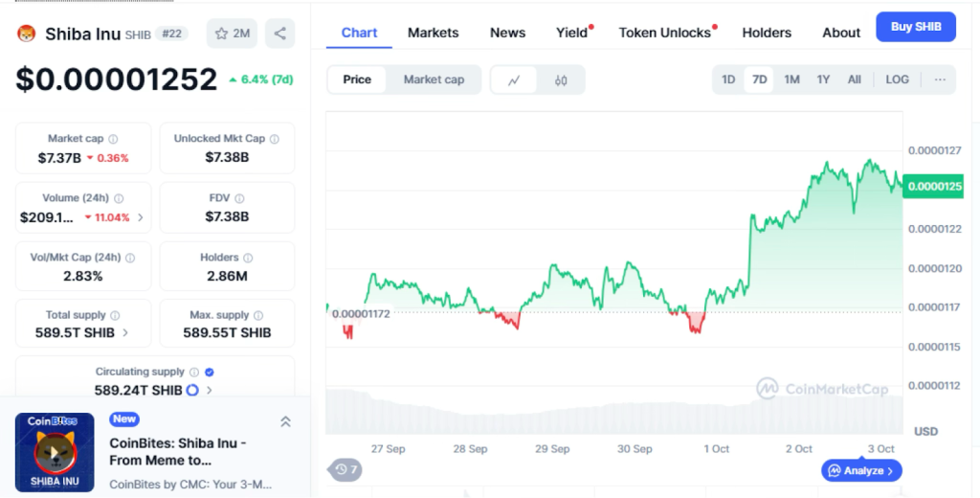Click the Market cap info icon

point(113,139)
